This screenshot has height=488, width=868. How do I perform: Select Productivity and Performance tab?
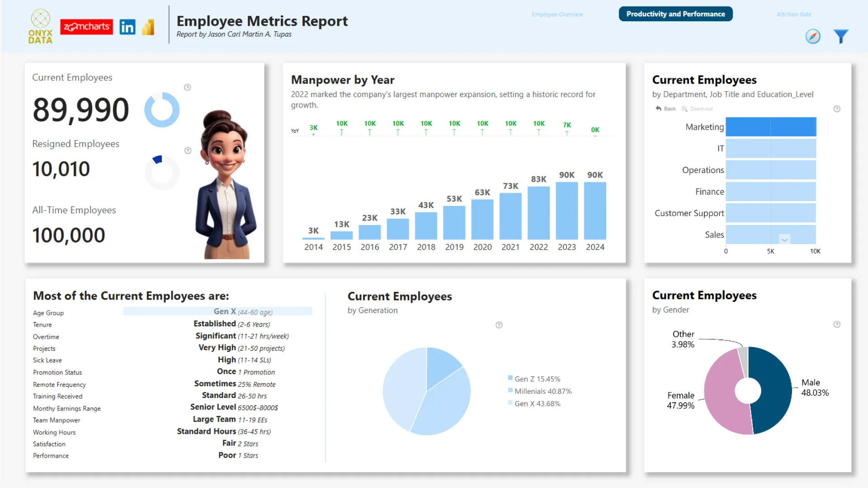pos(675,14)
